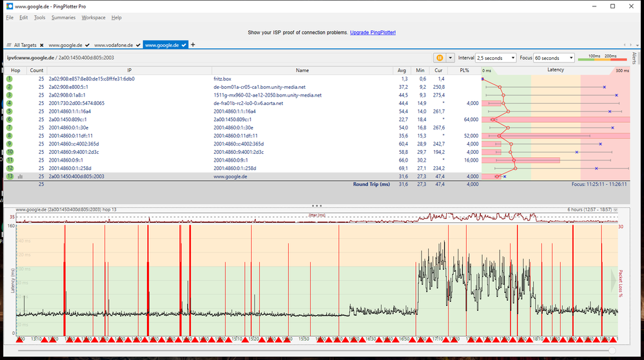Toggle the timeline graph icon on hop 13
644x360 pixels.
tap(20, 176)
